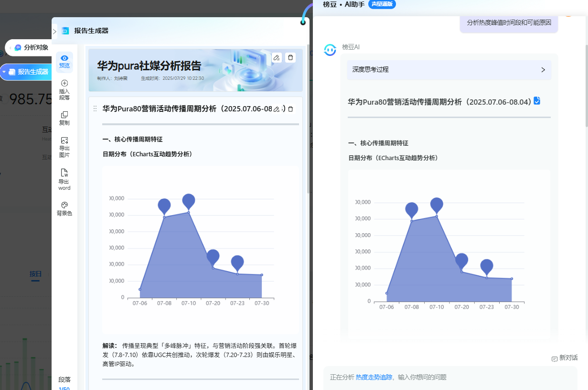This screenshot has width=588, height=390.
Task: Click the 07-10 pin in AI assistant chart
Action: tap(437, 206)
